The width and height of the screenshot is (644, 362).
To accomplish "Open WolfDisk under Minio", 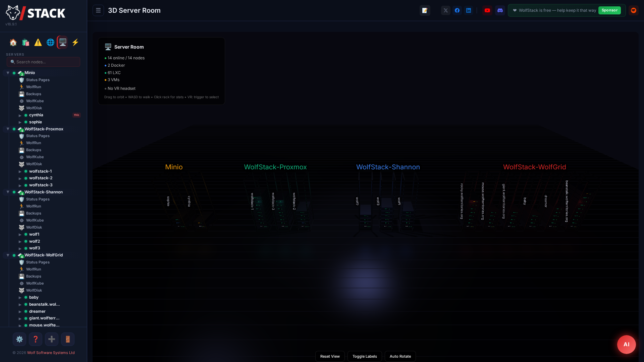I will click(34, 108).
